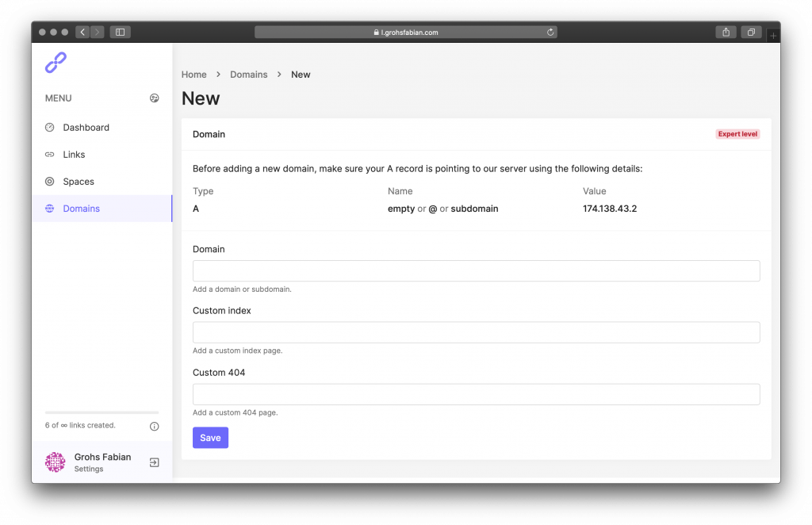Click the '6 of ∞ links created.' text
812x525 pixels.
point(80,426)
